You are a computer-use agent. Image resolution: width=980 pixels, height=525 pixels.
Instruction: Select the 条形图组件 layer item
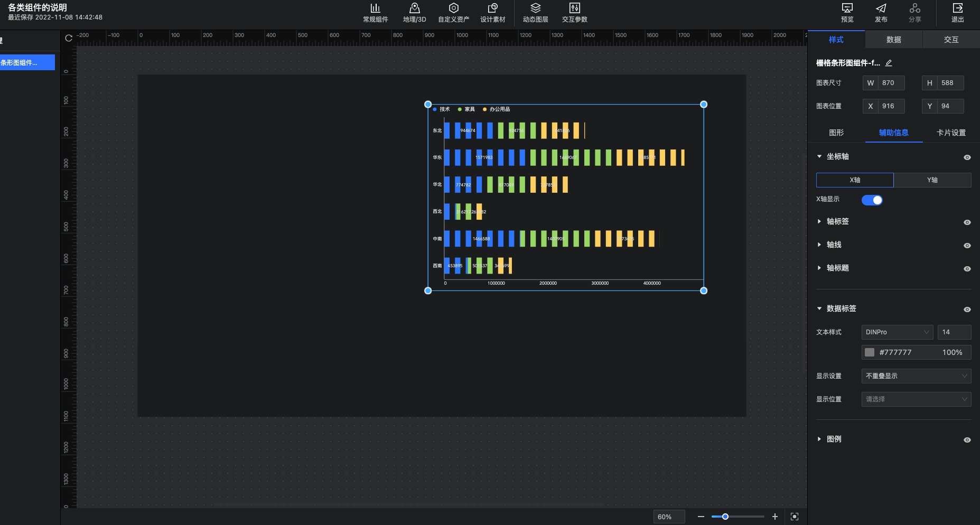pos(26,62)
